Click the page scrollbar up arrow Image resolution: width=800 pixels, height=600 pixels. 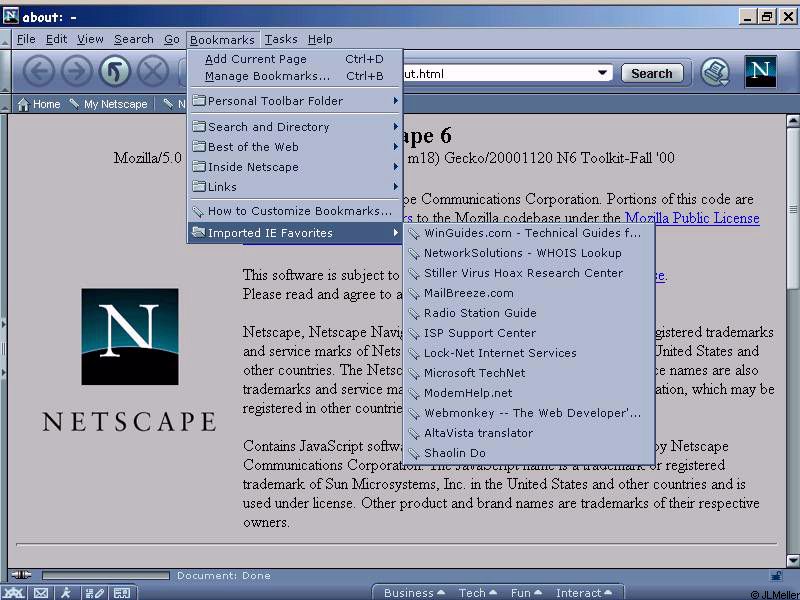(x=793, y=121)
